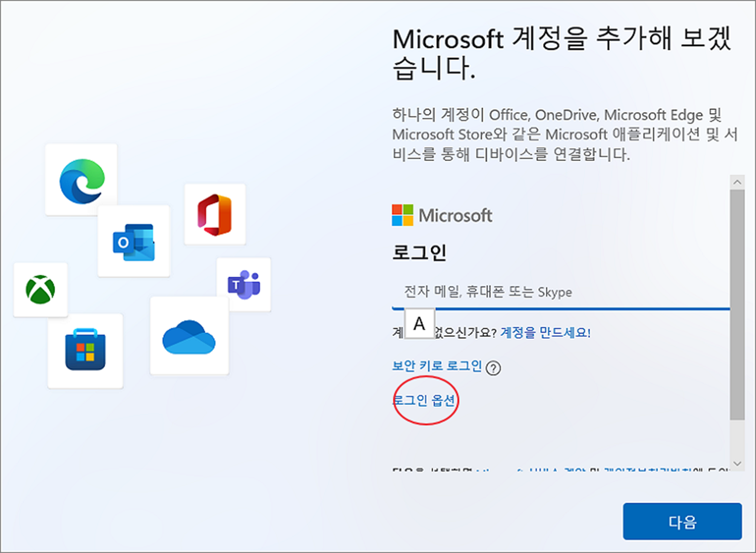
Task: Click the scrollbar up arrow
Action: pyautogui.click(x=737, y=182)
